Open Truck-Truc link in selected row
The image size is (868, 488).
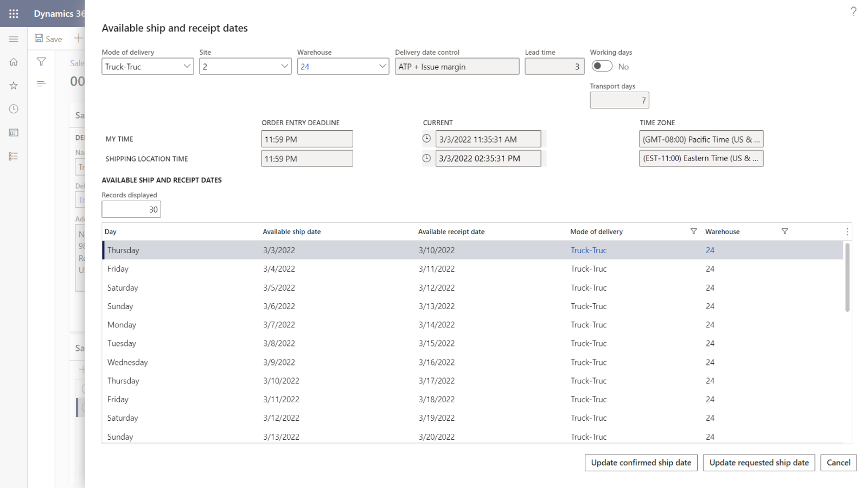tap(589, 250)
